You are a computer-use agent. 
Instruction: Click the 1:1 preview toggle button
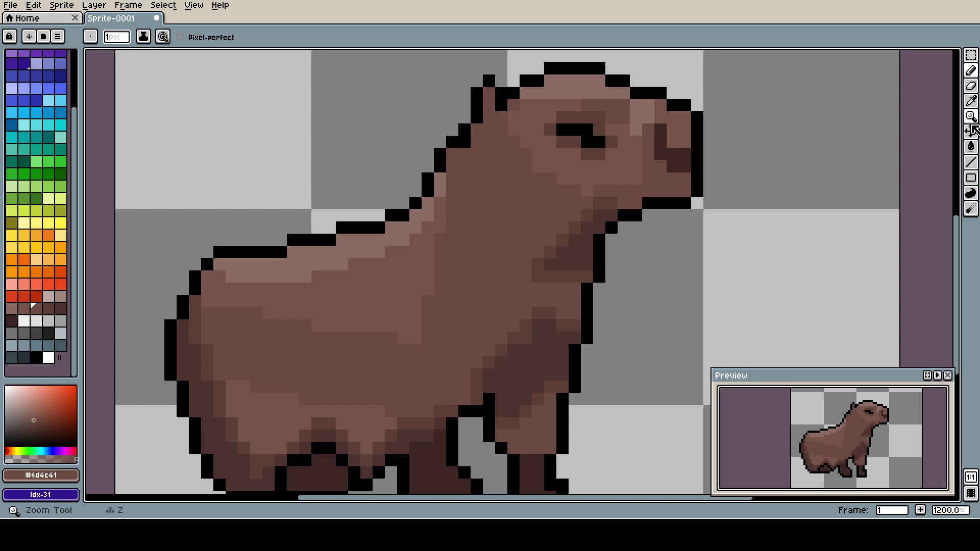click(x=971, y=477)
